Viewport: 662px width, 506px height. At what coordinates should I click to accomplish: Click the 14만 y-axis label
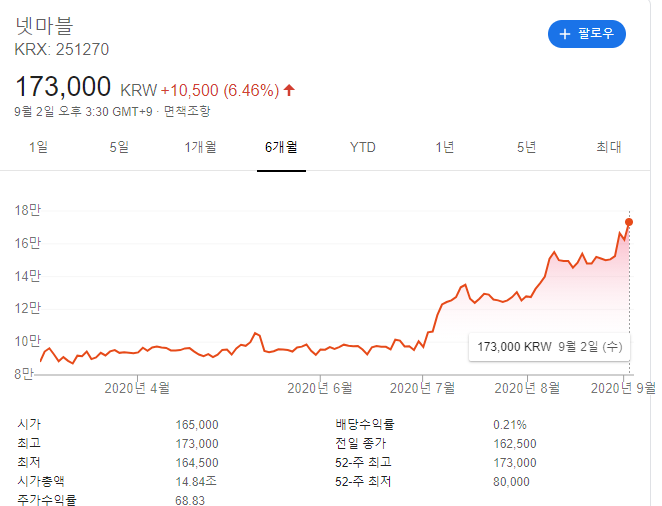[28, 276]
